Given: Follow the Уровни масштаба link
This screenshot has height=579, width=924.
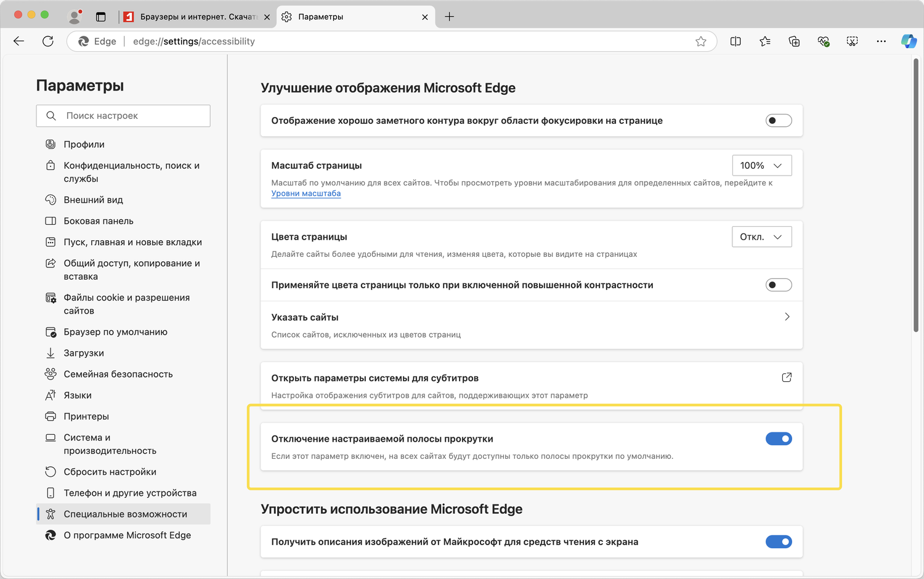Looking at the screenshot, I should [x=306, y=193].
